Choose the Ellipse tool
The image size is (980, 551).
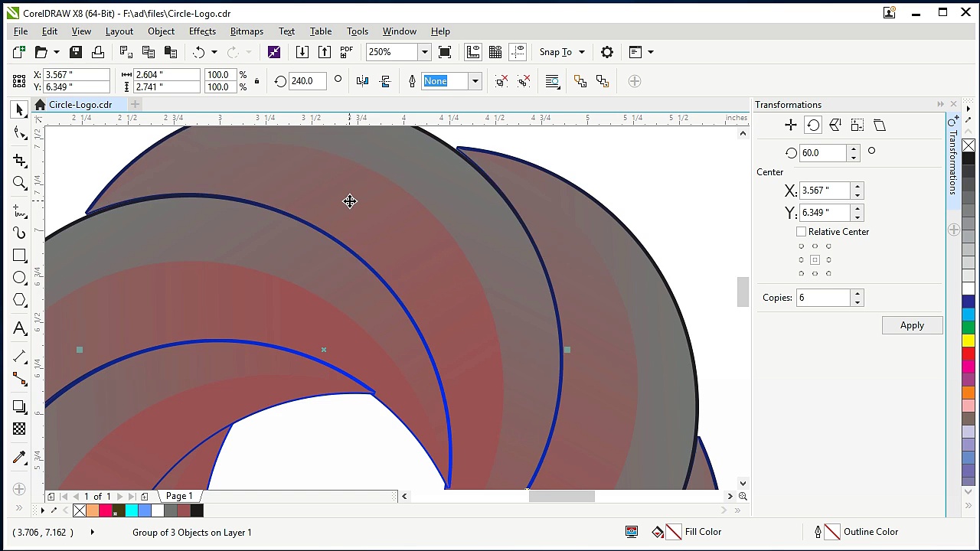click(x=19, y=278)
